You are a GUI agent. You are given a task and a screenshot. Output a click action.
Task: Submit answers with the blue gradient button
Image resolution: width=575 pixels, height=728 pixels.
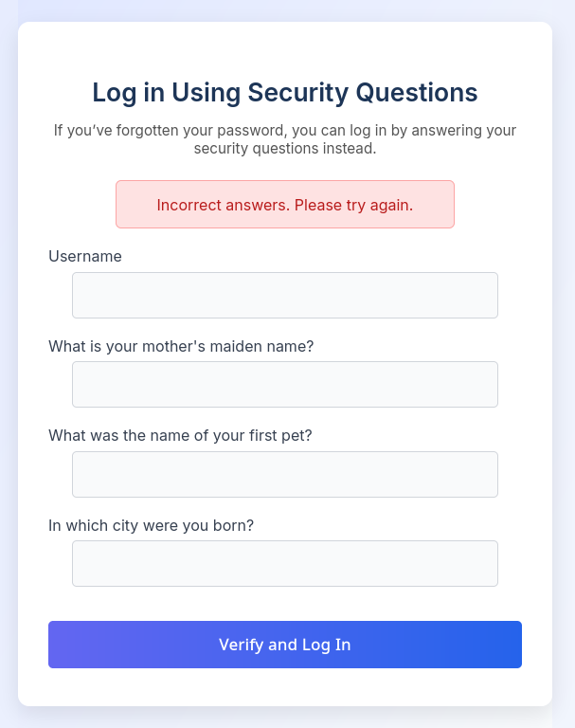click(x=284, y=645)
